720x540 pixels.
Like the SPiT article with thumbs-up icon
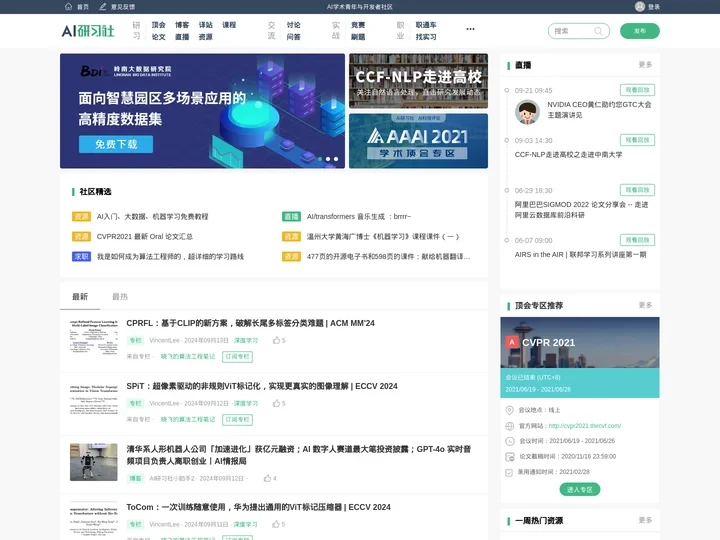[276, 403]
